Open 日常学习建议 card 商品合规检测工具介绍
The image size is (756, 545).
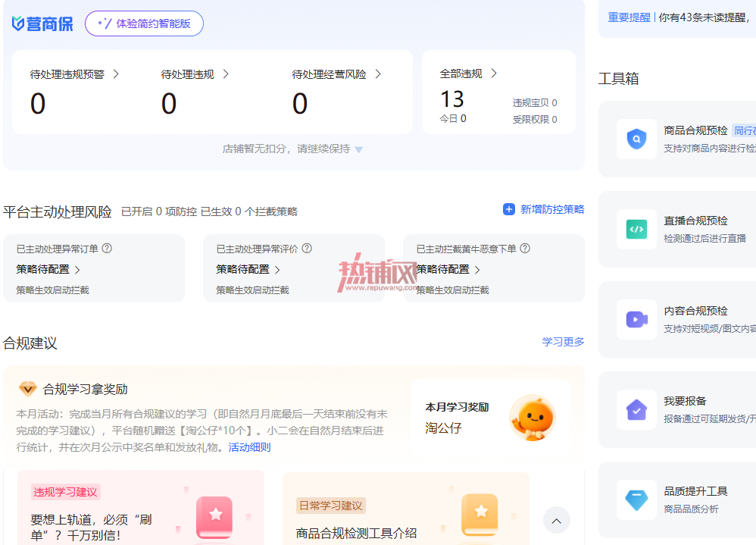[406, 509]
